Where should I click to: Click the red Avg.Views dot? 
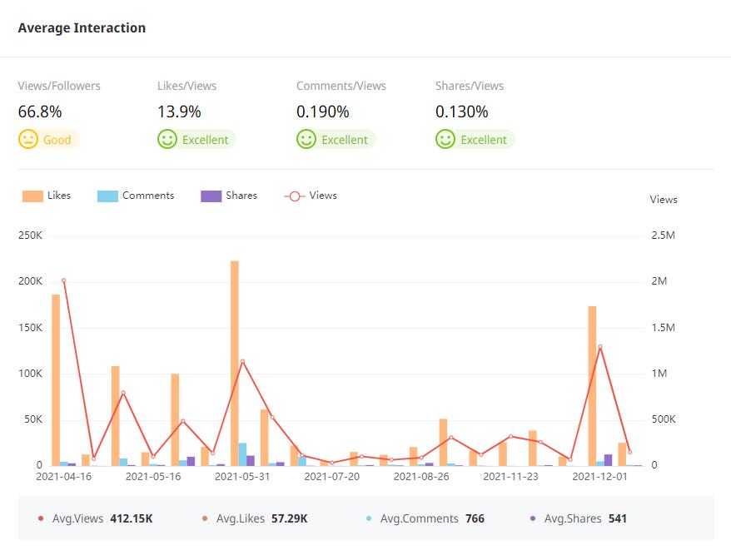point(41,519)
